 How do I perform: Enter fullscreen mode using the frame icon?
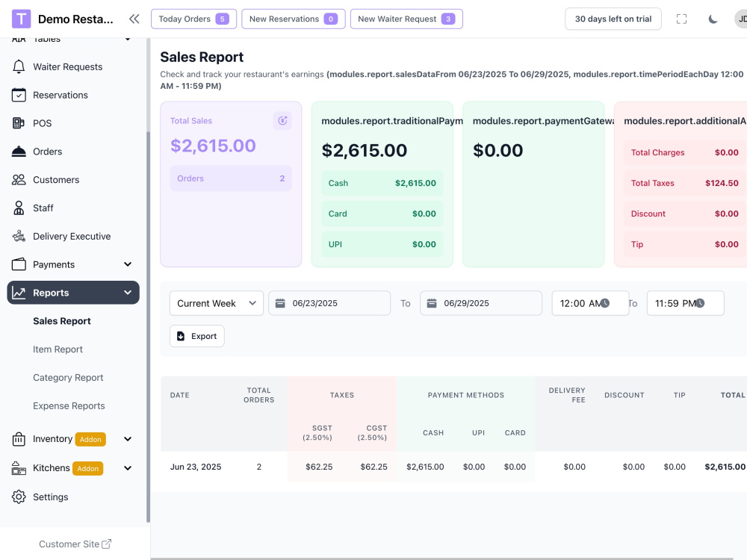point(682,19)
